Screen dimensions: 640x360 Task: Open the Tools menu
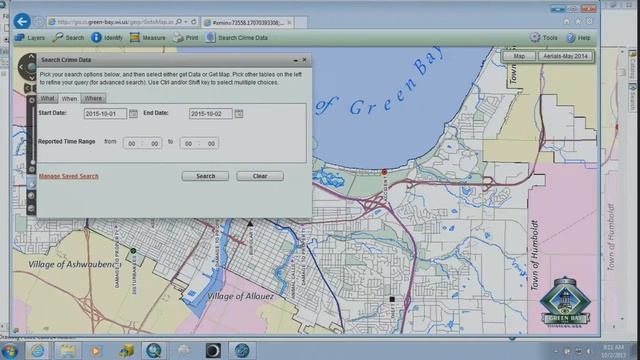point(544,38)
